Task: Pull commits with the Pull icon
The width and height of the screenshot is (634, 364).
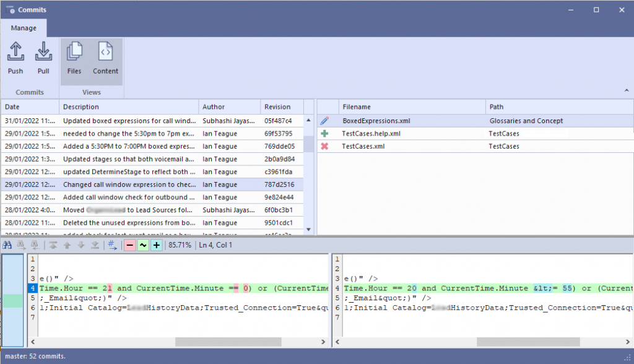Action: coord(43,58)
